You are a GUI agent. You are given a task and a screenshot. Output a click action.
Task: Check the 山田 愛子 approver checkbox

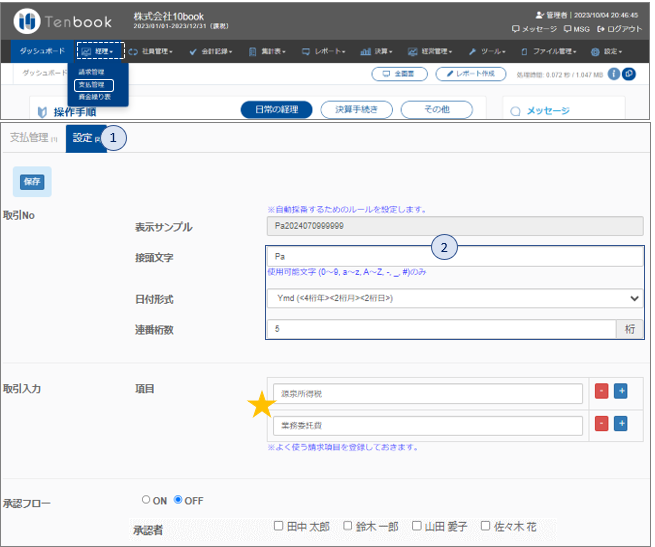pos(416,526)
